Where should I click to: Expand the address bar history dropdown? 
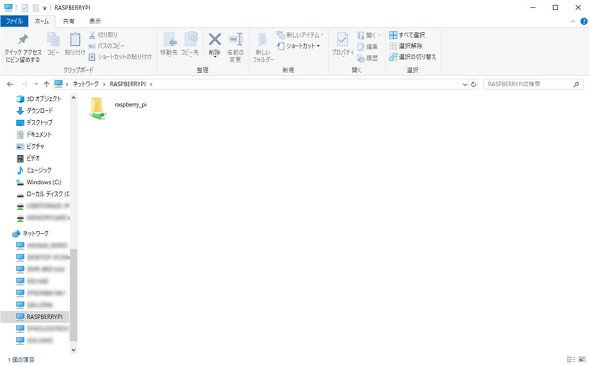465,84
